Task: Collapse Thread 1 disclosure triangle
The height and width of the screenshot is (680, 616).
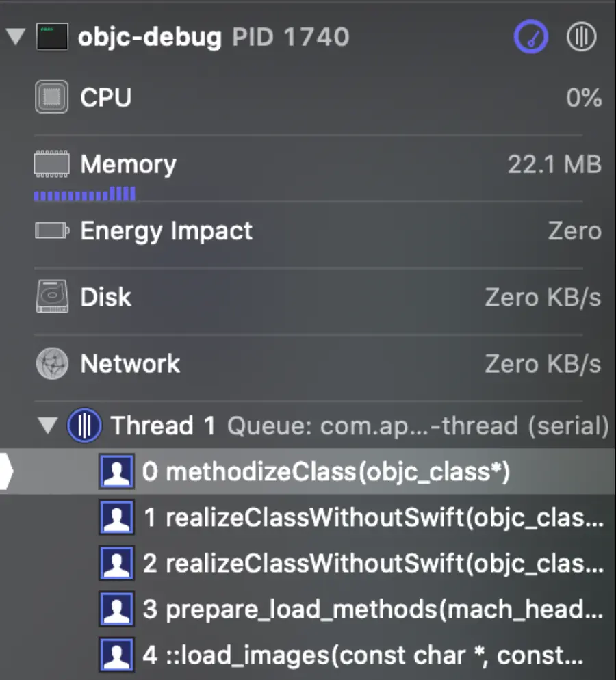Action: pyautogui.click(x=47, y=426)
